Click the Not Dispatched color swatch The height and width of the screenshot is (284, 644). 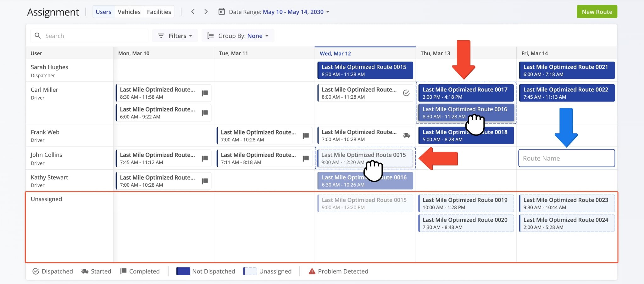coord(183,271)
